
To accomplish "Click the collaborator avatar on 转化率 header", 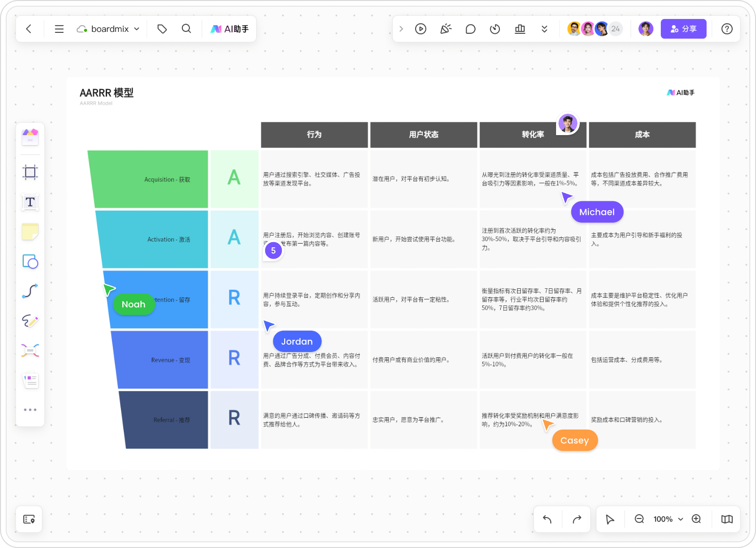I will pyautogui.click(x=568, y=123).
